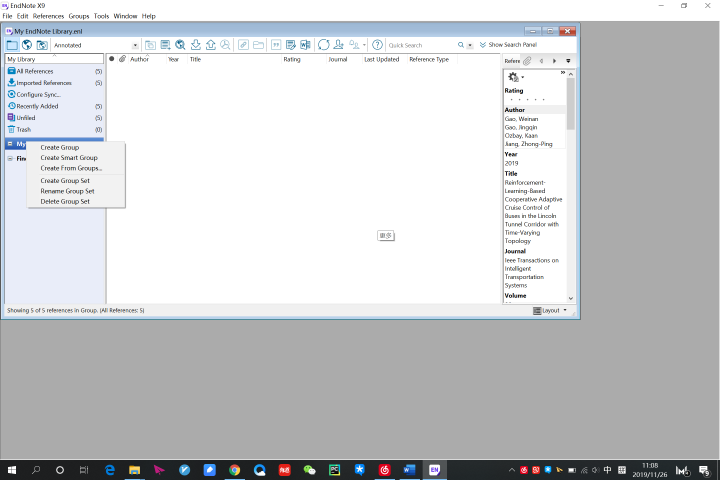Click Configure Sync in sidebar
Image resolution: width=720 pixels, height=480 pixels.
[55, 94]
